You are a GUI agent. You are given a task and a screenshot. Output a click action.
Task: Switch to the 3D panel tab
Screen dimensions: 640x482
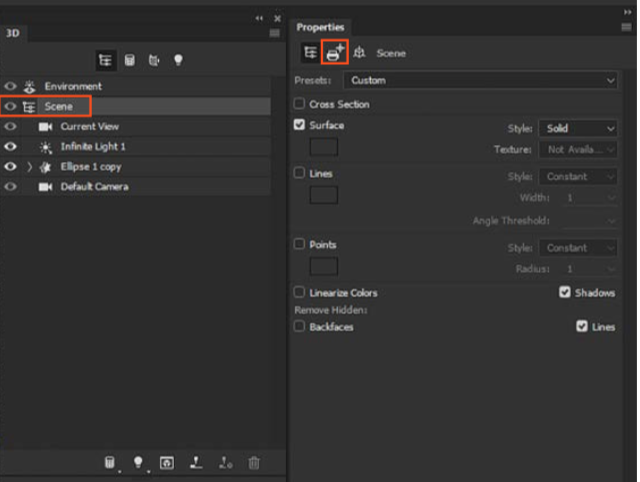pyautogui.click(x=14, y=33)
